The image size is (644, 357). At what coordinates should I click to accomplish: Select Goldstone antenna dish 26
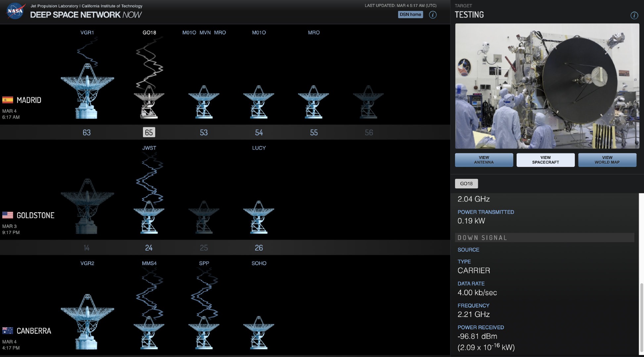click(x=259, y=217)
